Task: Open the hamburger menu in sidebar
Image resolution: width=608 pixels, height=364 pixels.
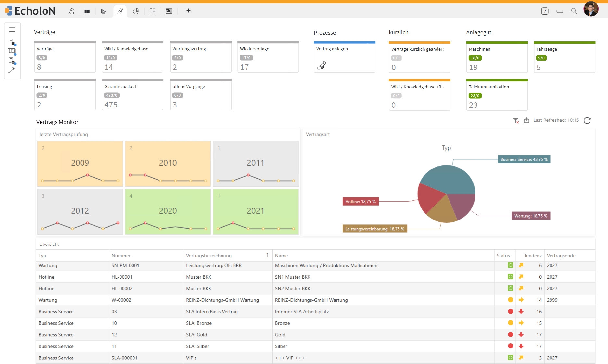Action: 12,30
